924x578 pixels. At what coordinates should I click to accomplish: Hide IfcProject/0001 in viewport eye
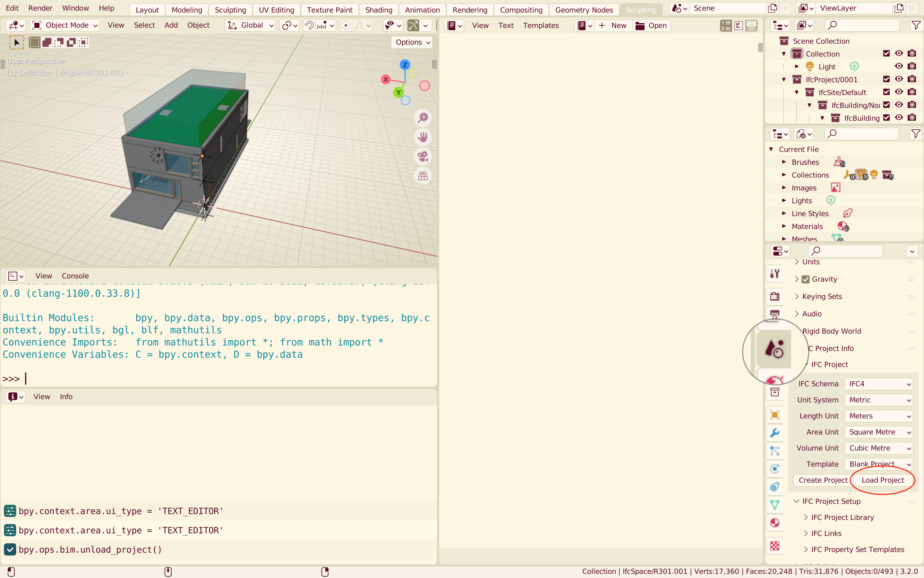click(899, 79)
